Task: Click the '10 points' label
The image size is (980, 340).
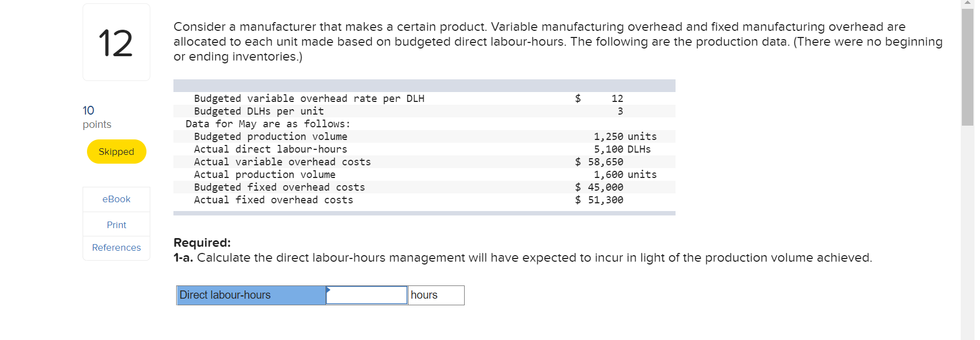Action: [x=97, y=117]
